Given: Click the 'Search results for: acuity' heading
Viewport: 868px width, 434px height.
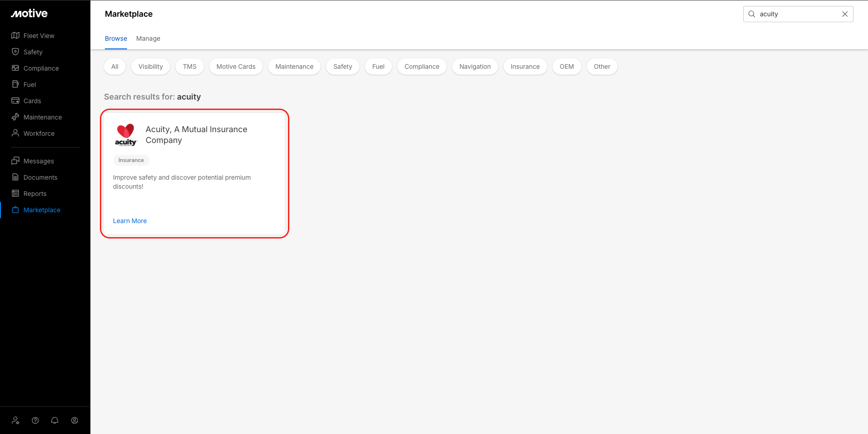Looking at the screenshot, I should coord(152,97).
